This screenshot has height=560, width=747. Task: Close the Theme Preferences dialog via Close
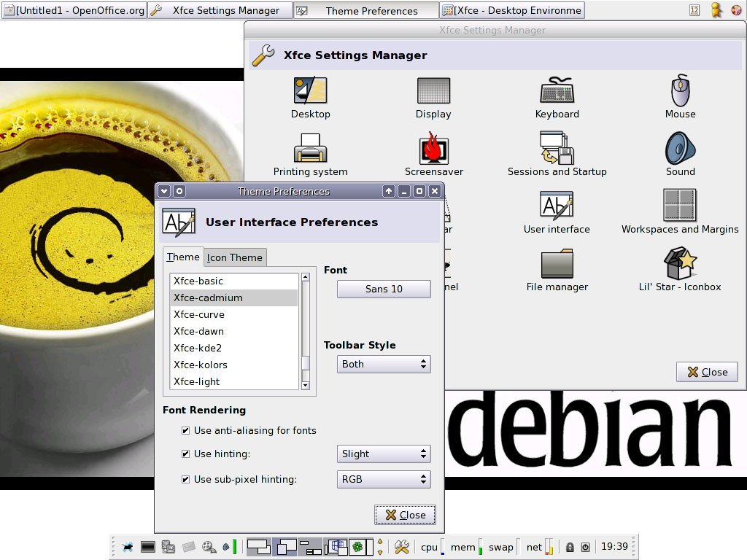pyautogui.click(x=405, y=515)
